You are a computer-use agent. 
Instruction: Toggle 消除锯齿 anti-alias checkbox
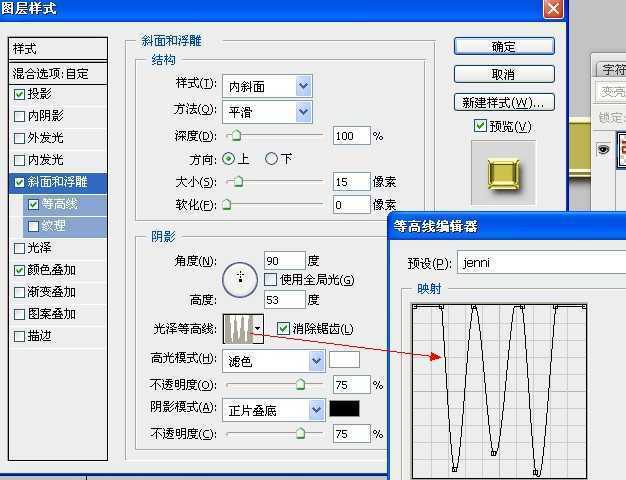283,329
